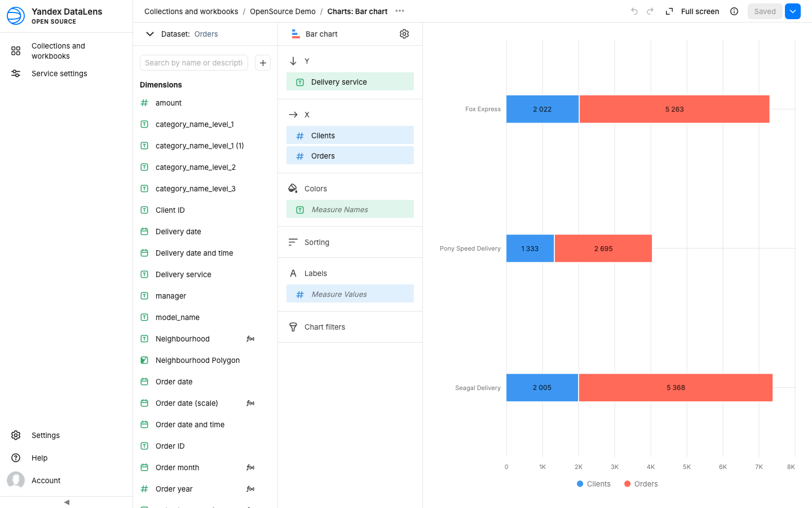Click the Account avatar

coord(16,480)
